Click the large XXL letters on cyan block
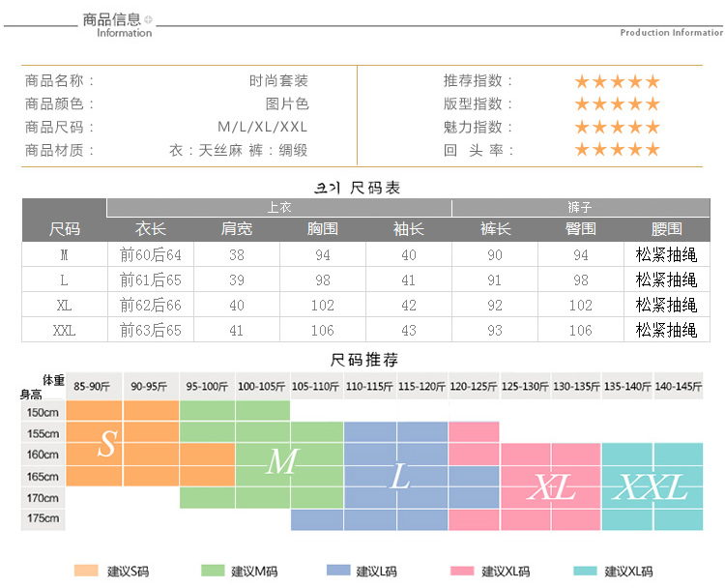Viewport: 725px width, 588px height. pyautogui.click(x=652, y=486)
